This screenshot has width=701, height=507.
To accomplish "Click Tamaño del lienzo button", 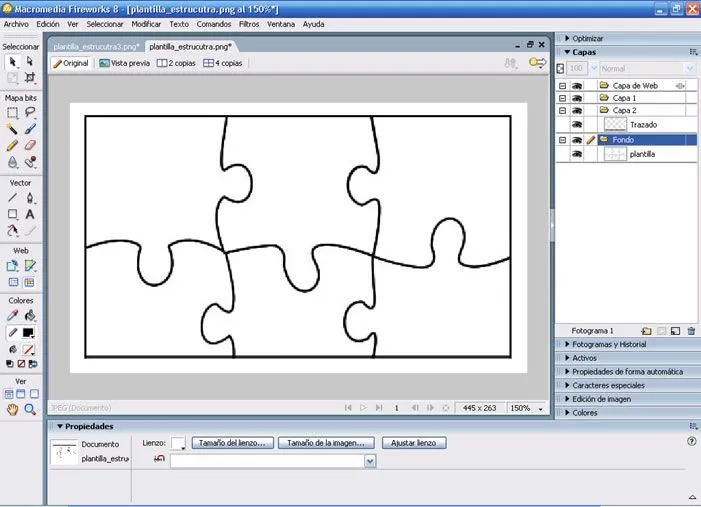I will 232,443.
